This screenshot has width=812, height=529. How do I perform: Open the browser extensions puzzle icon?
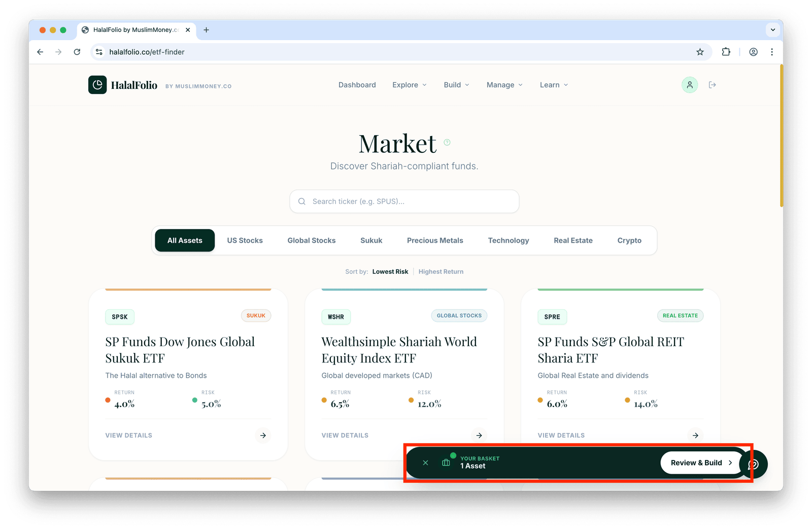tap(726, 52)
